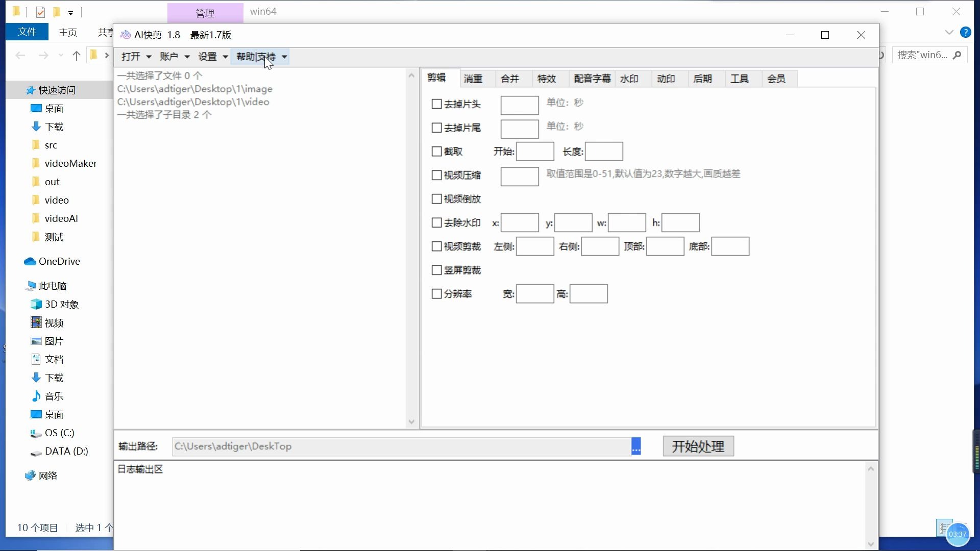Click the 桌面 icon under Quick Access
The image size is (980, 551).
[36, 108]
